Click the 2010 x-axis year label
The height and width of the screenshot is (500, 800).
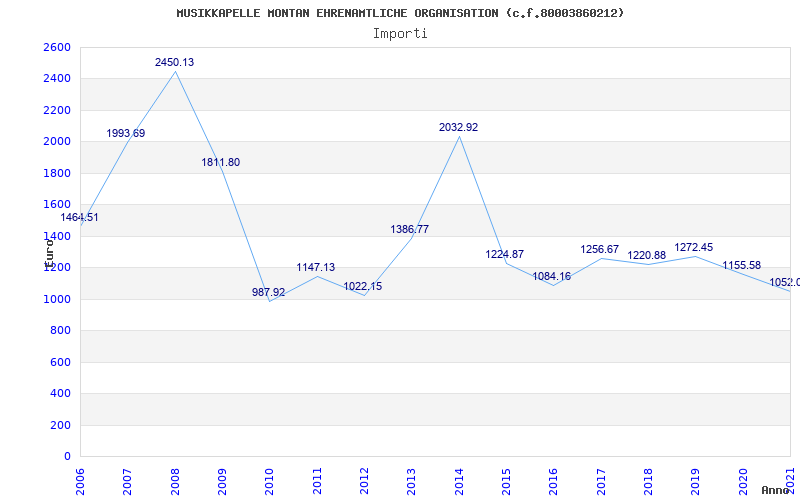(269, 482)
